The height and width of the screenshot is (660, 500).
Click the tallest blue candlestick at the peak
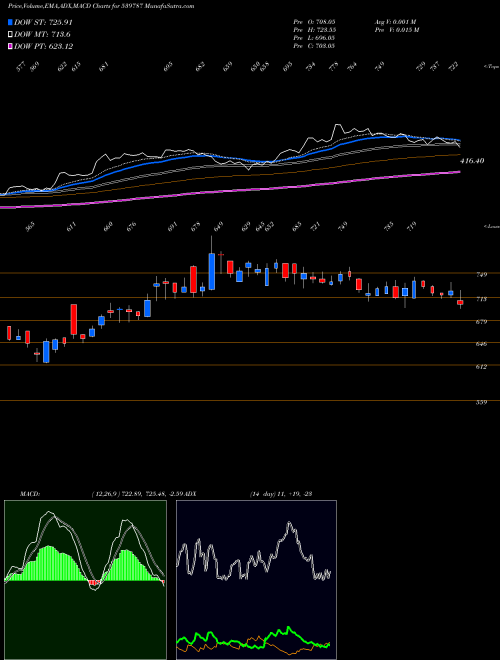[212, 271]
